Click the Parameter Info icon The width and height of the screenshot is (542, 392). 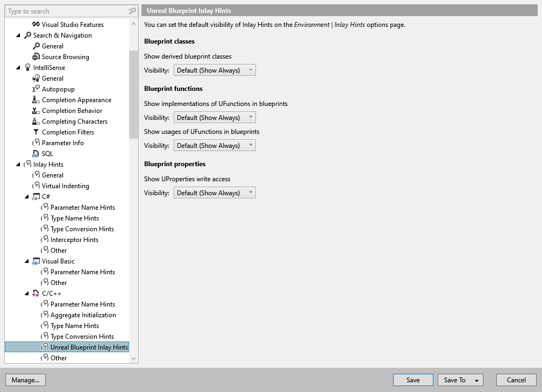36,142
